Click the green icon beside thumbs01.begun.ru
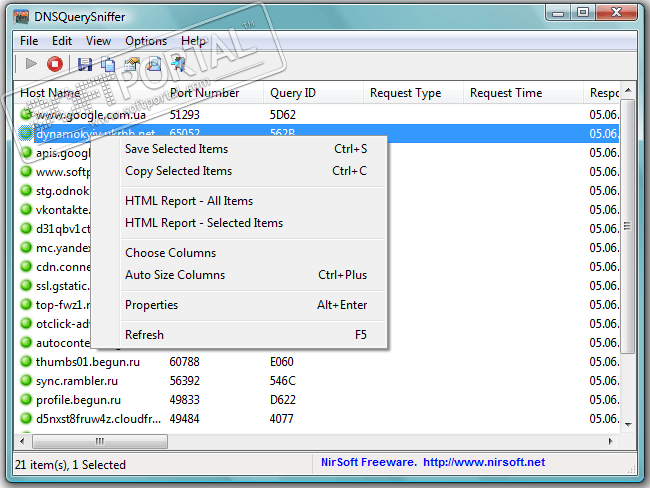 [x=26, y=361]
